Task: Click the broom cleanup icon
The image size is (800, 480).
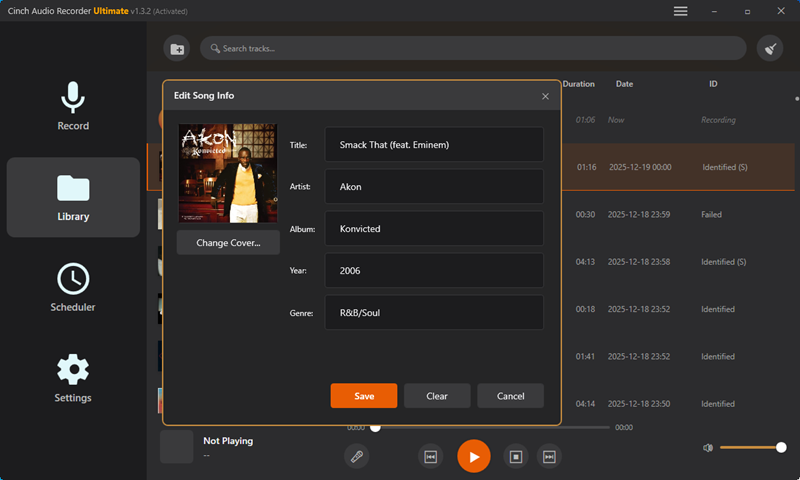Action: tap(770, 48)
